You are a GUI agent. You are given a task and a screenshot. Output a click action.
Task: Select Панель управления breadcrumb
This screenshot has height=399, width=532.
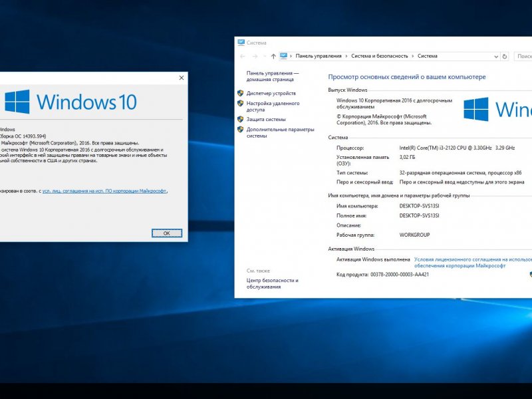(x=319, y=56)
